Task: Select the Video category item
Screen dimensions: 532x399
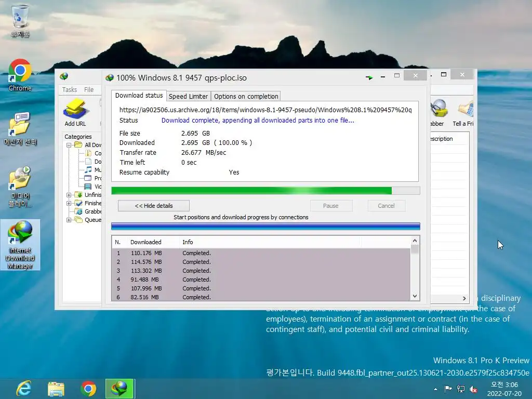Action: pyautogui.click(x=93, y=187)
